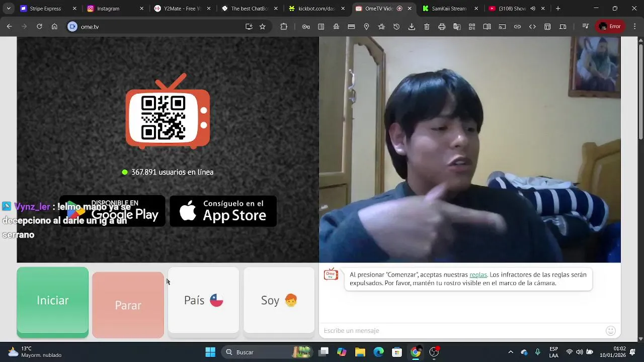The width and height of the screenshot is (644, 362).
Task: Open the media controls playlist icon
Action: pos(585,27)
